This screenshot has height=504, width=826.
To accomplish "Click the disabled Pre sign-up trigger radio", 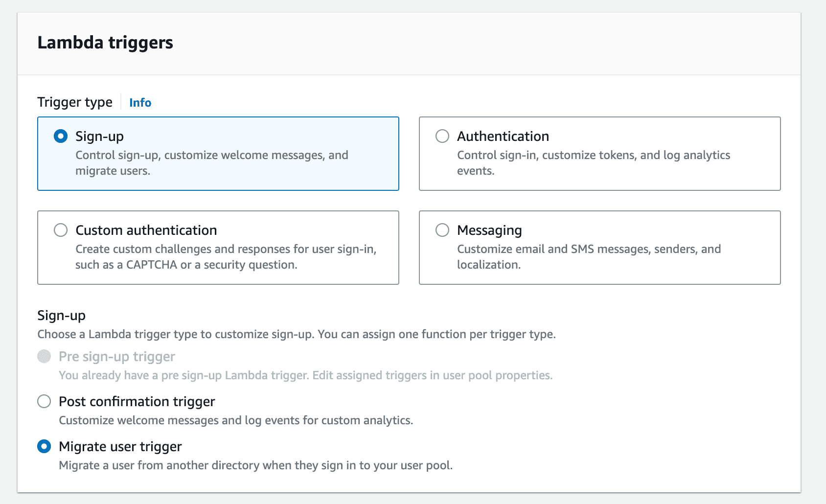I will click(44, 357).
